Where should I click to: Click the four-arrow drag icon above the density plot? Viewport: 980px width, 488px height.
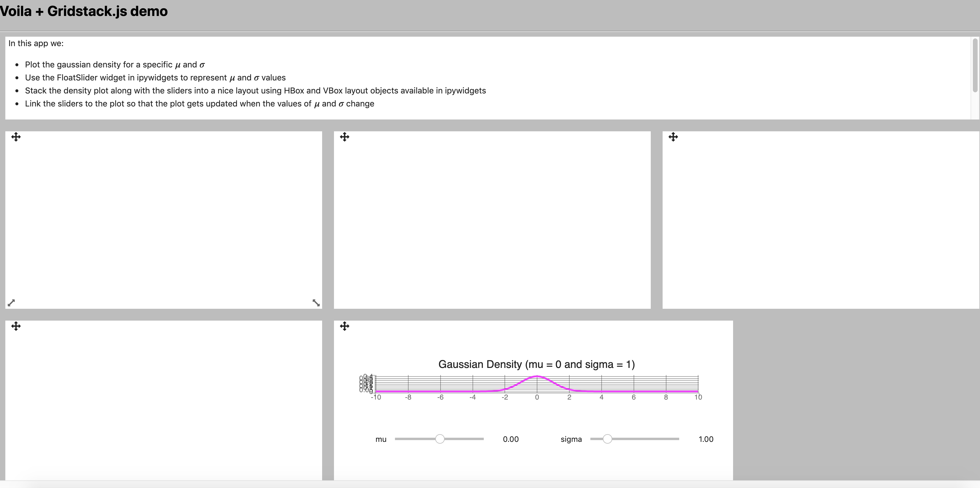(x=344, y=326)
